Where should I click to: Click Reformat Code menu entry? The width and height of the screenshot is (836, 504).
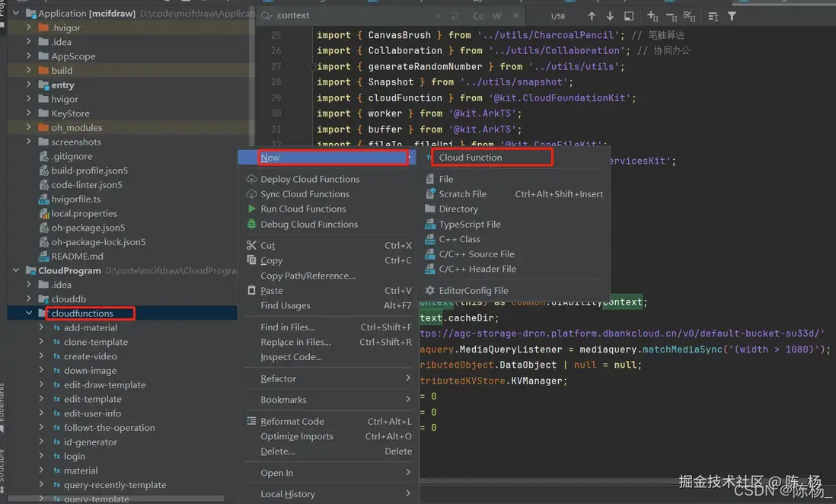click(x=328, y=421)
